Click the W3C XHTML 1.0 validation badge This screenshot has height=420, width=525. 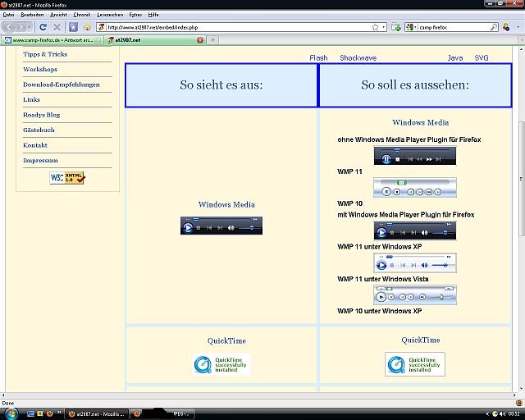click(x=67, y=178)
